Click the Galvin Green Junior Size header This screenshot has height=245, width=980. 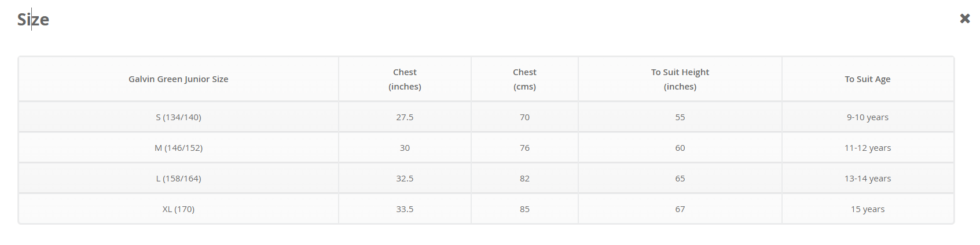pyautogui.click(x=178, y=79)
